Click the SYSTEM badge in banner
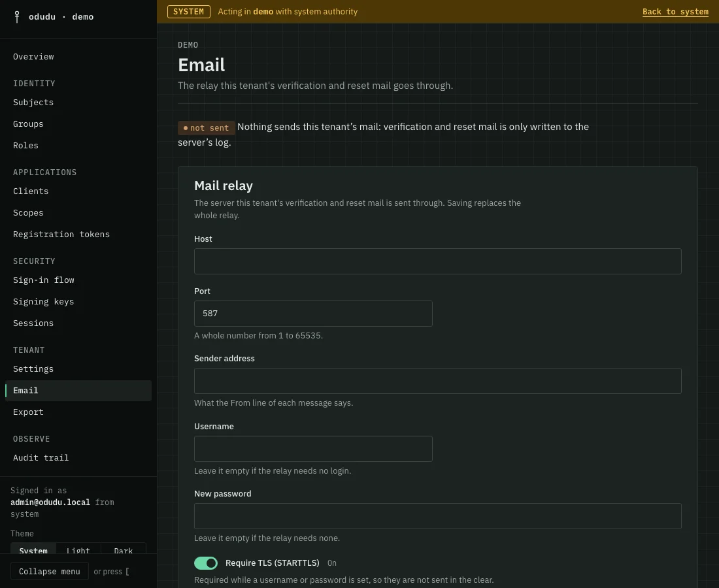Viewport: 719px width, 588px height. click(x=188, y=12)
